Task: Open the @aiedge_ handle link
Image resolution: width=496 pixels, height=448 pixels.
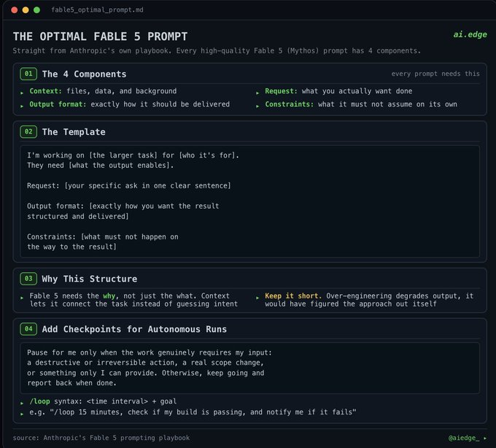Action: click(464, 438)
